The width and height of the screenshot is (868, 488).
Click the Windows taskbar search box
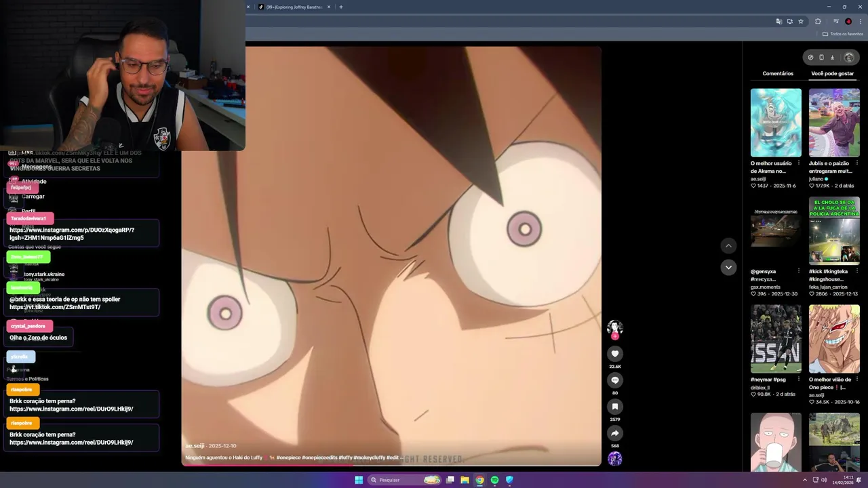click(404, 480)
